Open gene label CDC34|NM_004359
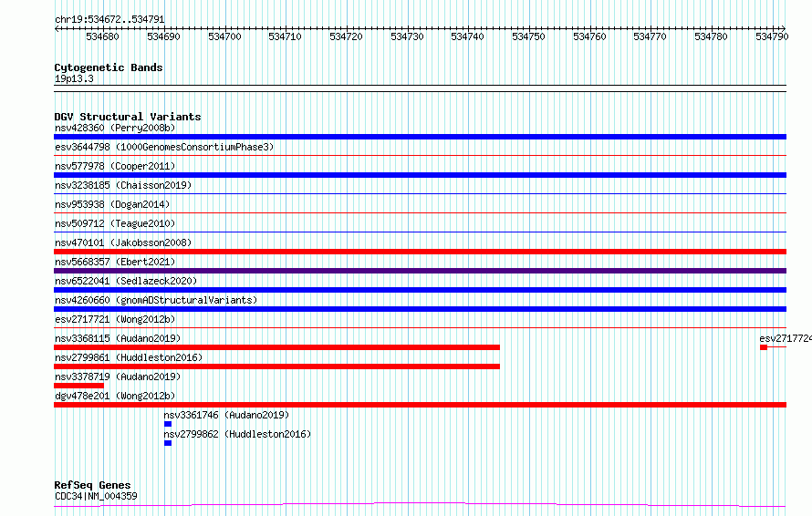812x516 pixels. point(96,496)
